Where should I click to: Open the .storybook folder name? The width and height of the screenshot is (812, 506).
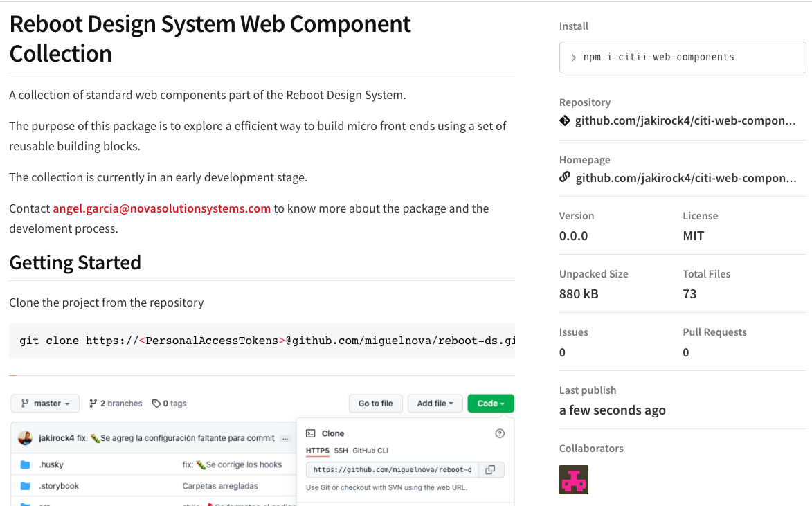point(59,486)
